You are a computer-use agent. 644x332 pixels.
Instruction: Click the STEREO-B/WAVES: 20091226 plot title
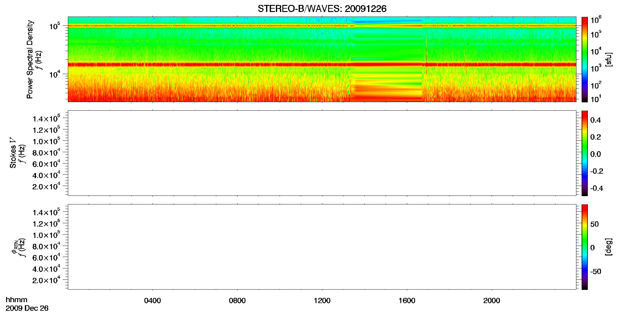click(322, 9)
